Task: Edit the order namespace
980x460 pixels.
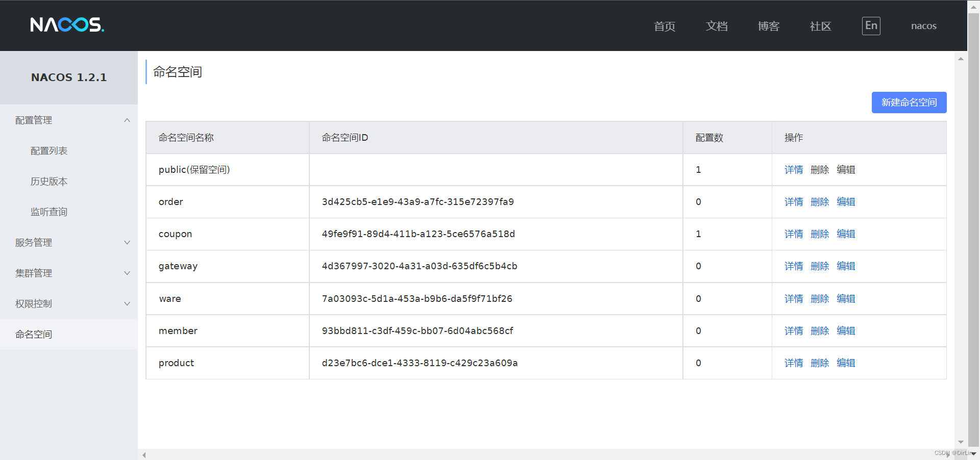Action: click(846, 202)
